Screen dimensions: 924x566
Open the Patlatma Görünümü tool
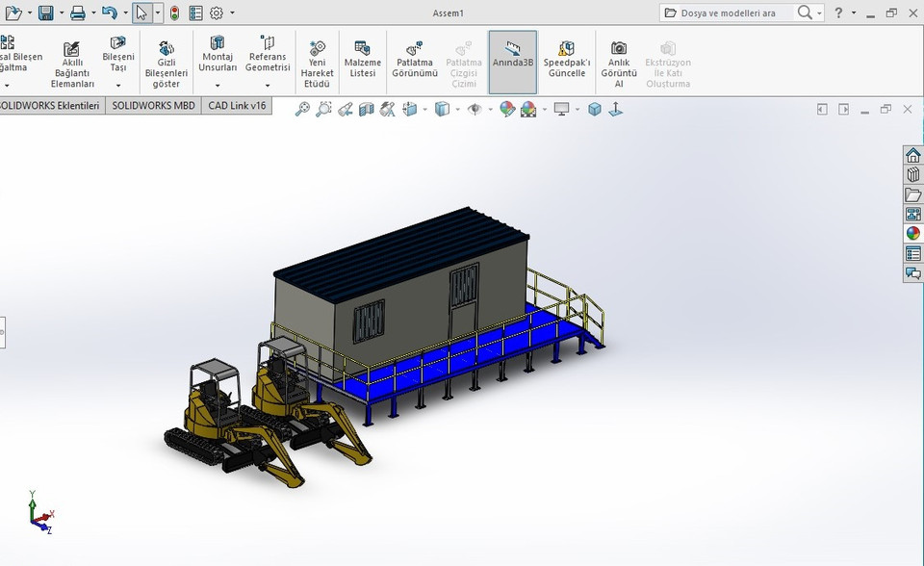[414, 58]
